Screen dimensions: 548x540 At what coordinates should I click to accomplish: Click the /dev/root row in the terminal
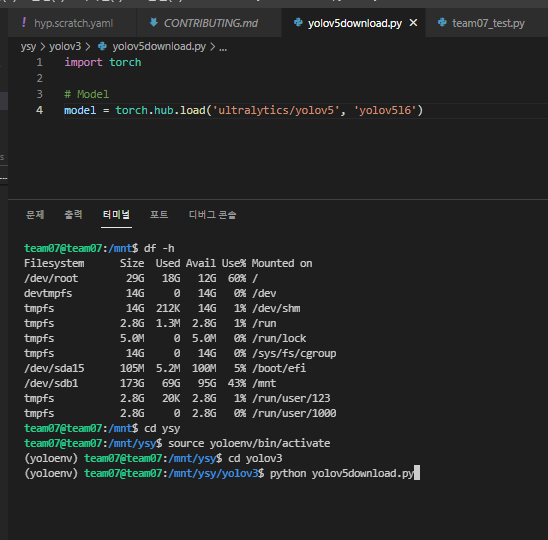tap(141, 278)
